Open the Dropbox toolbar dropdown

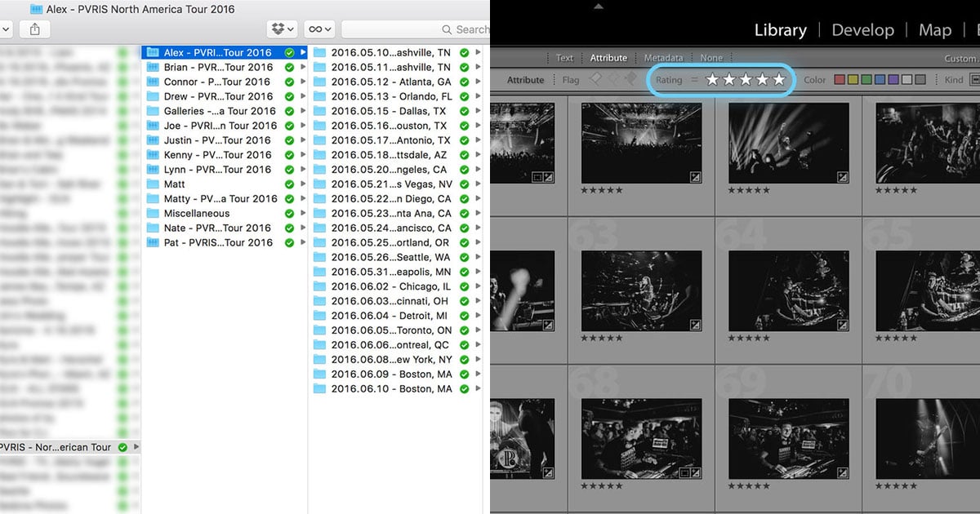(x=282, y=29)
